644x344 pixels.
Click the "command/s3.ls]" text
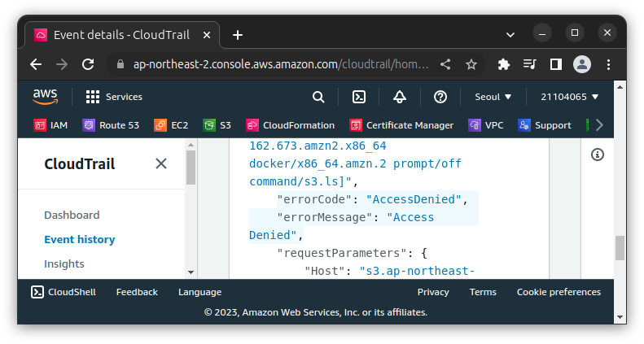[300, 181]
